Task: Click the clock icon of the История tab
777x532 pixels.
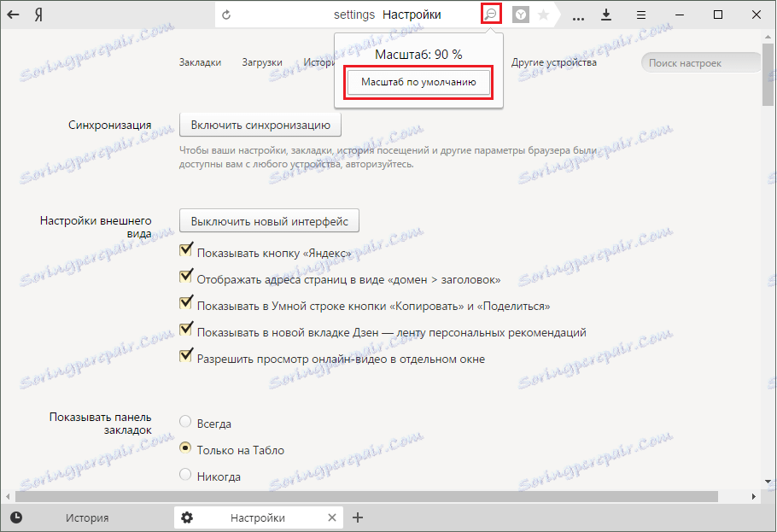Action: (x=16, y=517)
